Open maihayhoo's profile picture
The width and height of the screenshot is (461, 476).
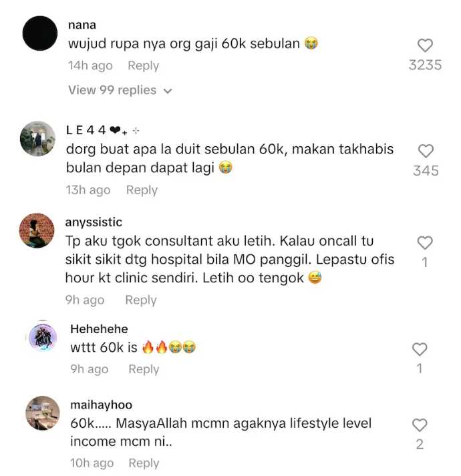click(43, 413)
